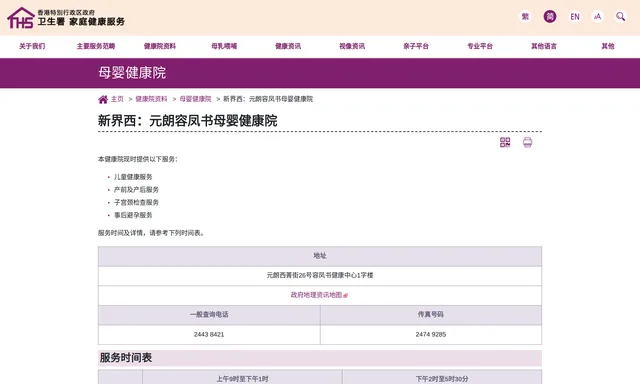Click the page heading 新界西：元朗容凤书母婴健康院

click(188, 121)
